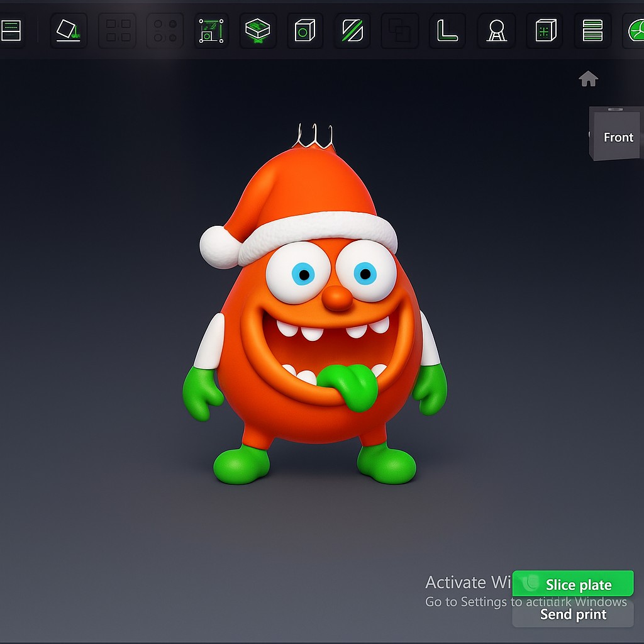Click the Front face of view cube
Image resolution: width=644 pixels, height=644 pixels.
coord(618,137)
